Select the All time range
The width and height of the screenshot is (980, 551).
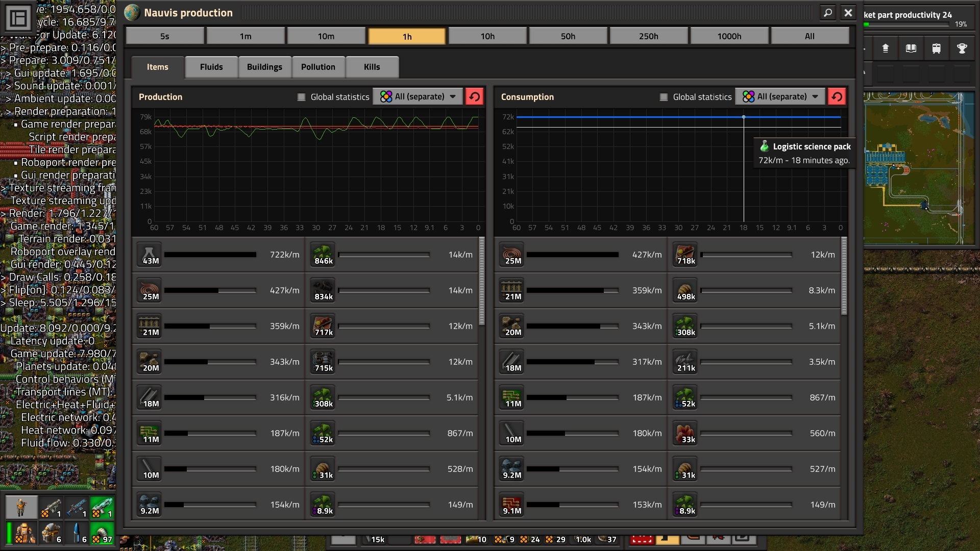[x=810, y=36]
